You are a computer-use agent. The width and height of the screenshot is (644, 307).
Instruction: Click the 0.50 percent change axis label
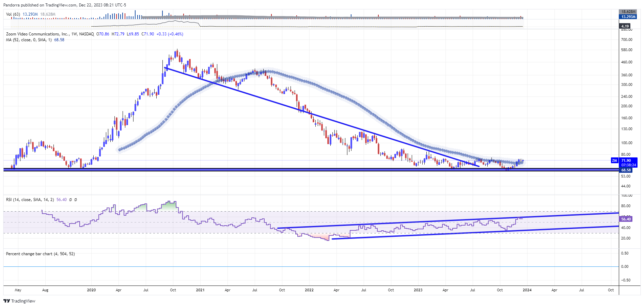(625, 254)
